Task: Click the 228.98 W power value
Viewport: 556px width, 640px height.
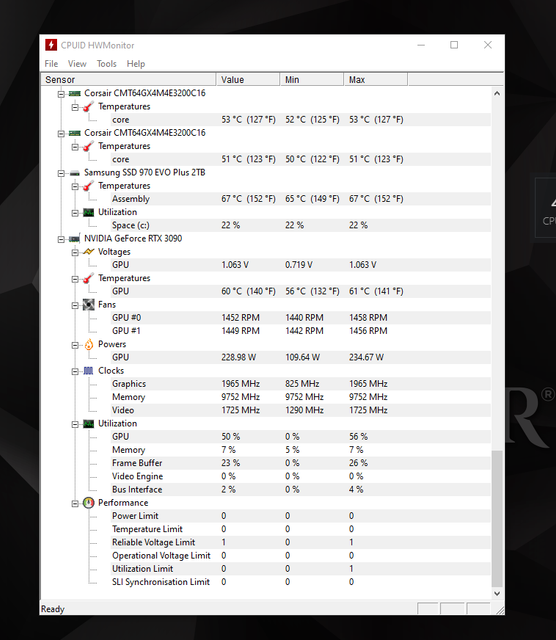Action: 239,358
